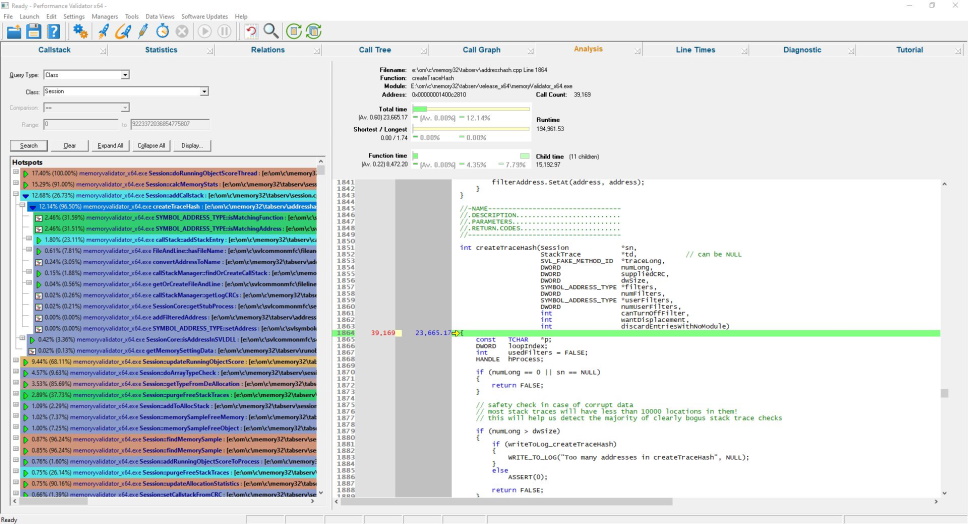Click the grey X stop icon

pyautogui.click(x=182, y=31)
